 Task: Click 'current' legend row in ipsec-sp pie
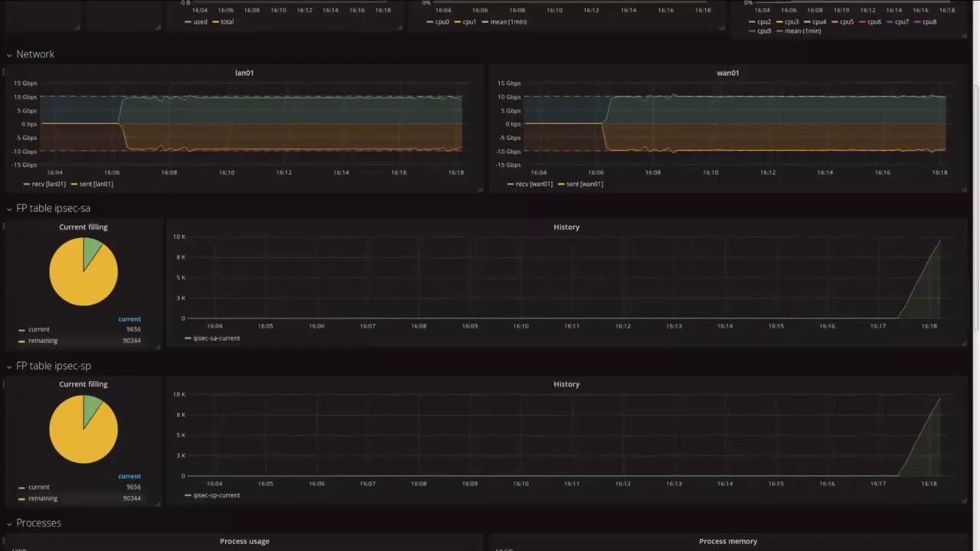(x=80, y=487)
